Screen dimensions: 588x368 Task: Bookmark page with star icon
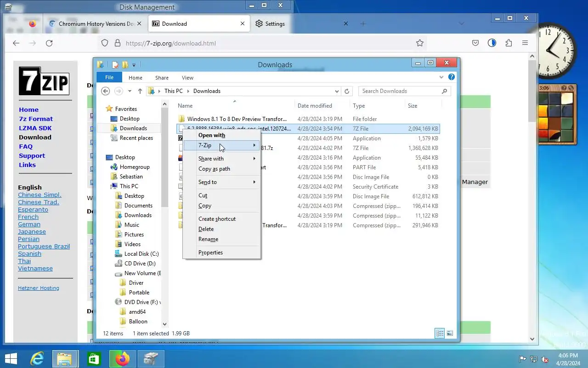point(419,43)
